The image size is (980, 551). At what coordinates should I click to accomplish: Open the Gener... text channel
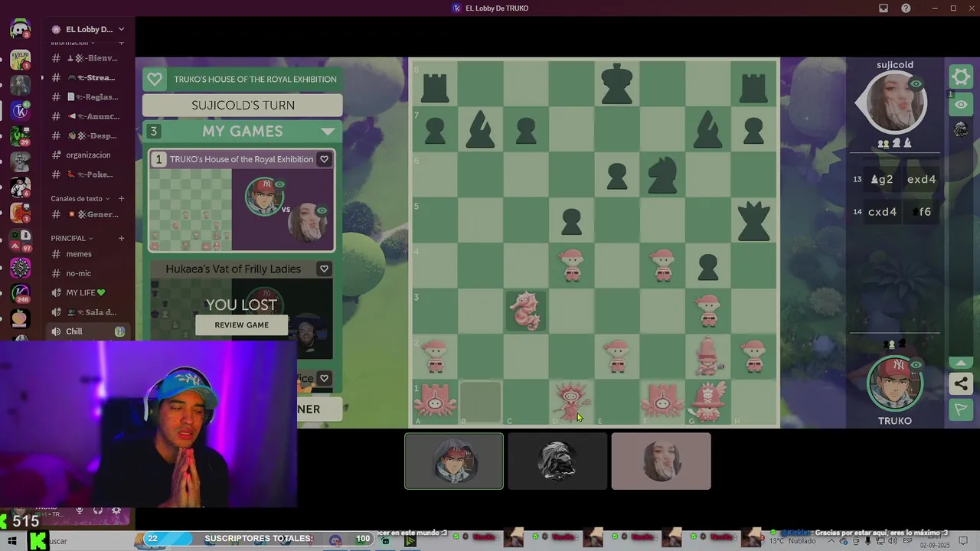click(x=87, y=214)
